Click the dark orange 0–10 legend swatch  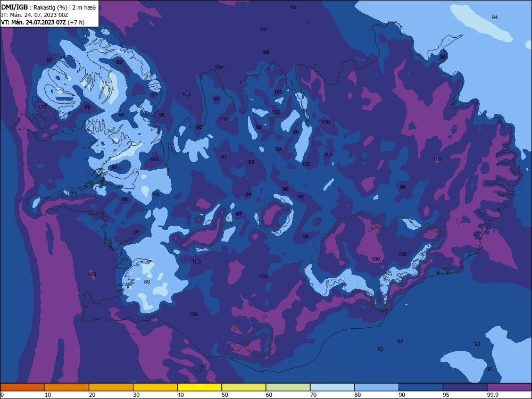22,387
